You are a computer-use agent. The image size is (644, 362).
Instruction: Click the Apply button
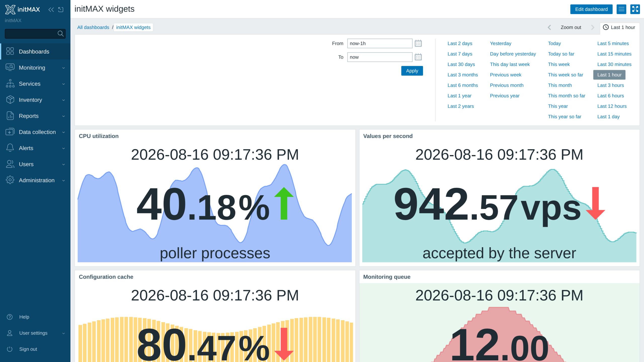[x=412, y=71]
